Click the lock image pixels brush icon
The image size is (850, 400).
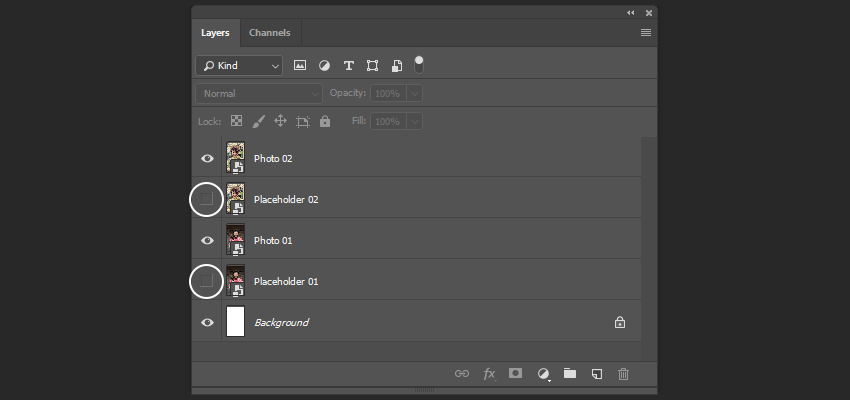(259, 121)
